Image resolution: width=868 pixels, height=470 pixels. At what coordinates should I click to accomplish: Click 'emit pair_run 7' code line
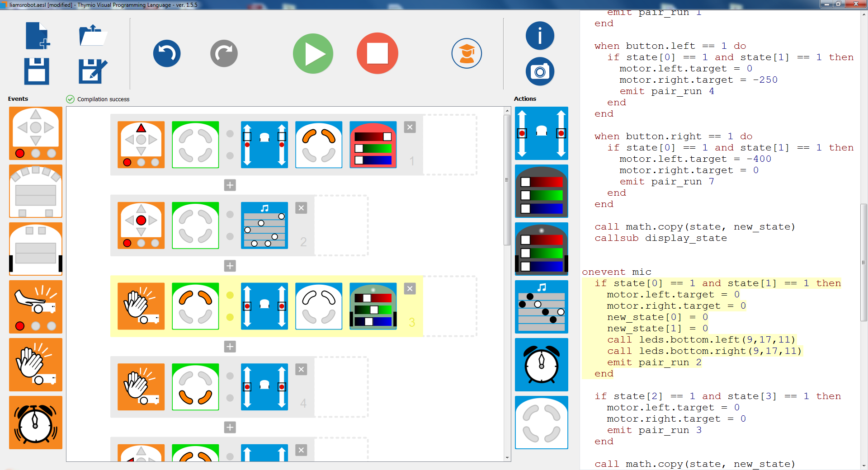pyautogui.click(x=667, y=181)
